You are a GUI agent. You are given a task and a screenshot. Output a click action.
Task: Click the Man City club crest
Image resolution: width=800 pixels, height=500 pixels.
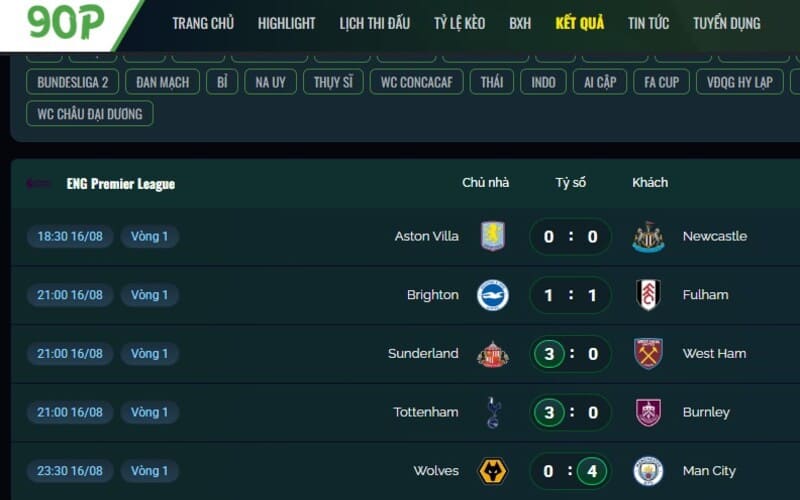[x=648, y=471]
